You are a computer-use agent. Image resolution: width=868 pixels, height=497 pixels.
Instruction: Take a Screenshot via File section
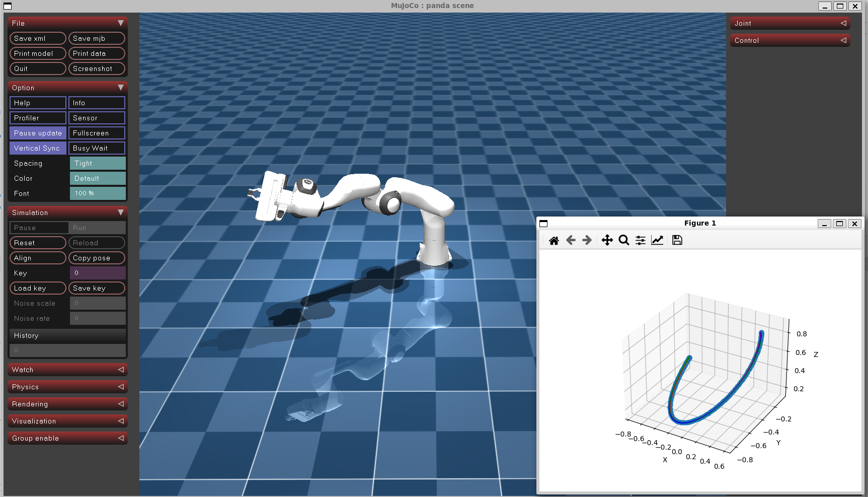[97, 68]
